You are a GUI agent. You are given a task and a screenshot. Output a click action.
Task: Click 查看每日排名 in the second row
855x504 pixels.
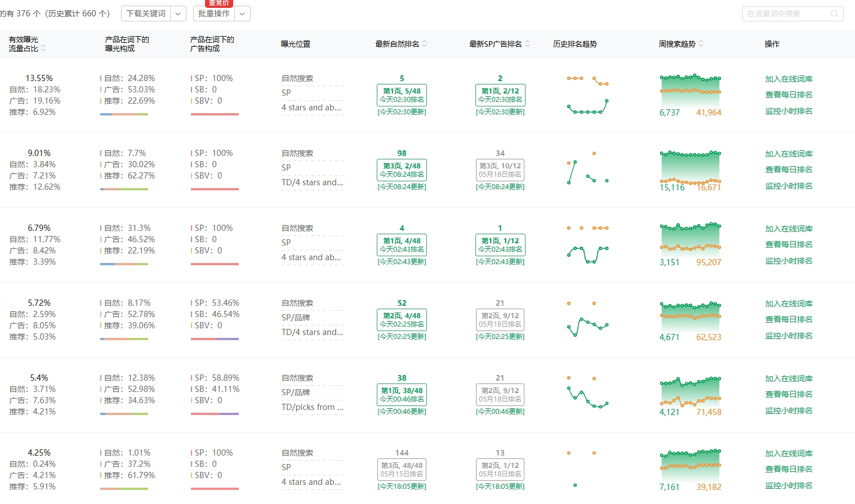pos(789,170)
